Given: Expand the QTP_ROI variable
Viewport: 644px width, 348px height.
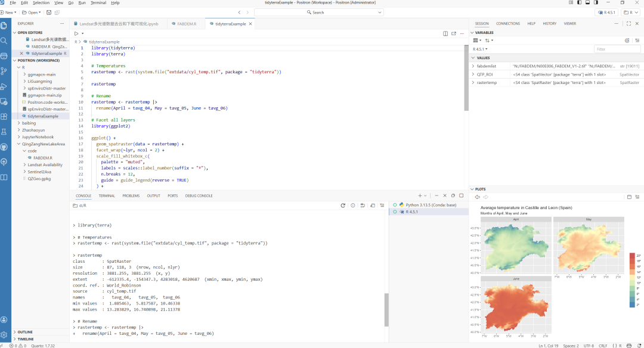Looking at the screenshot, I should coord(473,74).
